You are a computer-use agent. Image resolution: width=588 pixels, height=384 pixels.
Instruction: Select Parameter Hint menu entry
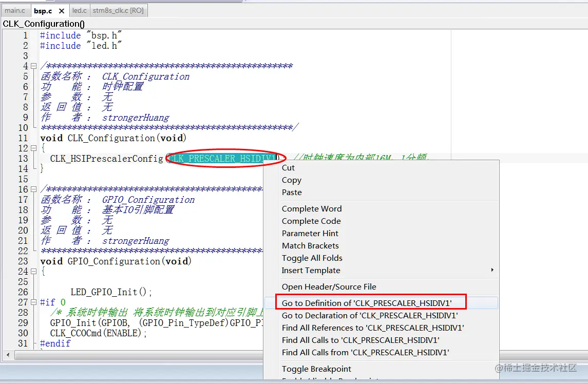tap(382, 233)
